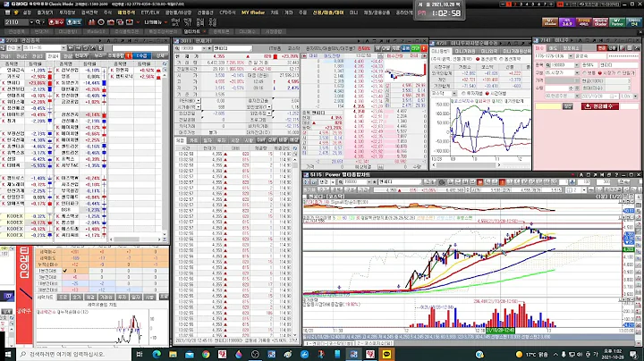Select the 시장가 radio button in order window
The height and width of the screenshot is (361, 644).
coord(600,72)
